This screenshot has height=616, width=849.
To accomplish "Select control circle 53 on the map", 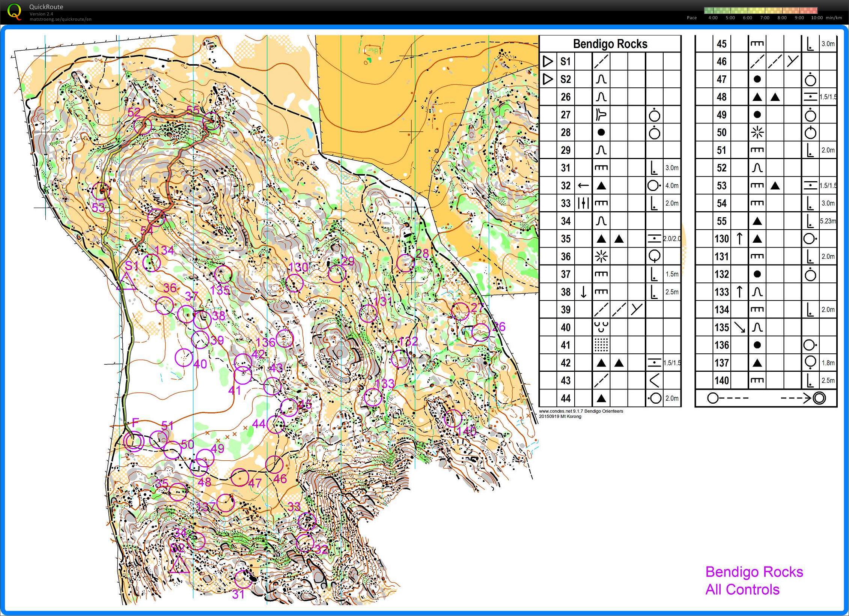I will tap(101, 191).
